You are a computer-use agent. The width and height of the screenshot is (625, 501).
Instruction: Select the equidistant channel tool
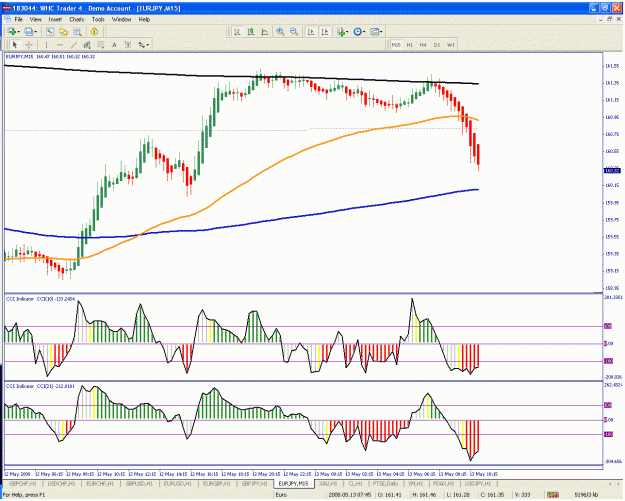click(x=87, y=45)
